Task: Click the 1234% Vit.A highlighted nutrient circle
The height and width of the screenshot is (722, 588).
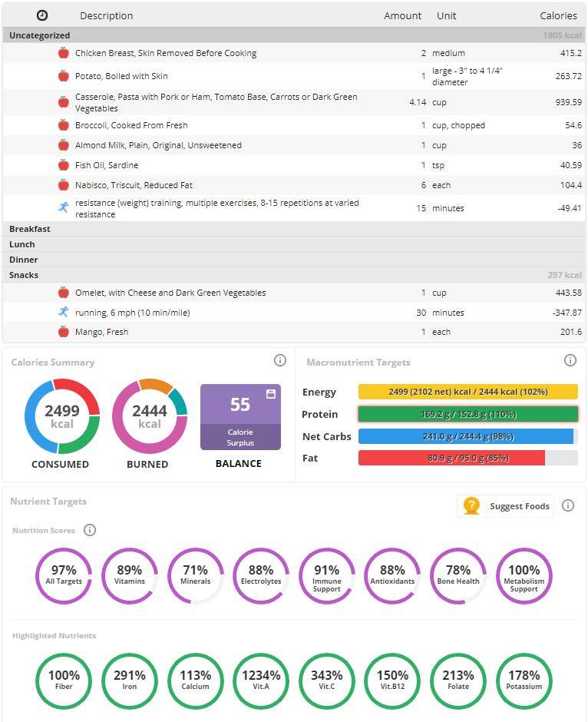Action: click(261, 681)
